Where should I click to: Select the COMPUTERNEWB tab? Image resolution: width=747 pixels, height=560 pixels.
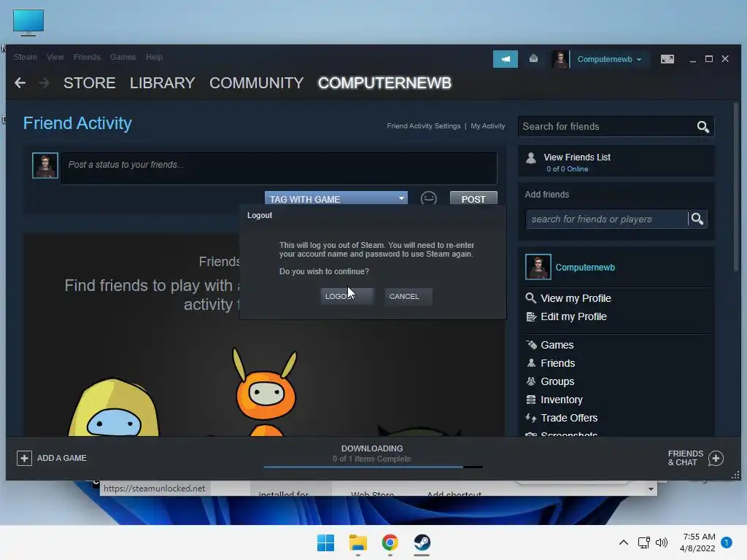coord(384,83)
